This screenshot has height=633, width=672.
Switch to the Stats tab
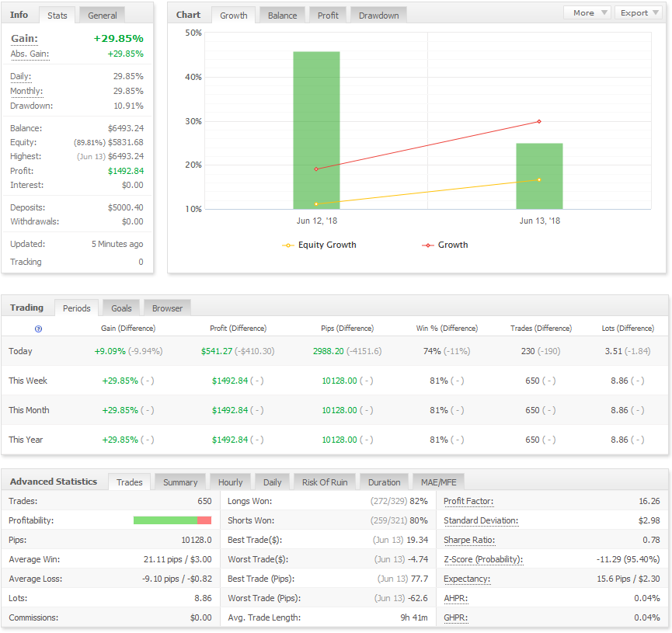point(57,16)
